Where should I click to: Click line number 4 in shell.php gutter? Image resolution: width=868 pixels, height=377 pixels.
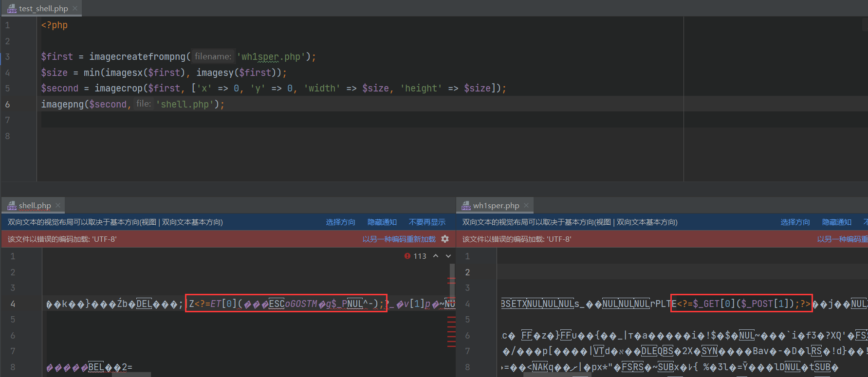(x=13, y=304)
